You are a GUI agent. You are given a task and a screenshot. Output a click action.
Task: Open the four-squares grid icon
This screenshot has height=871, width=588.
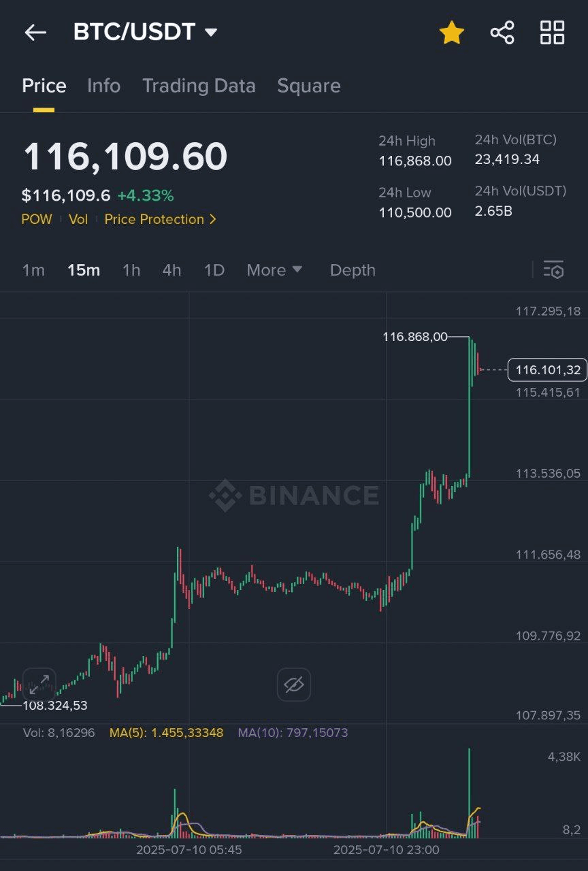[x=552, y=32]
